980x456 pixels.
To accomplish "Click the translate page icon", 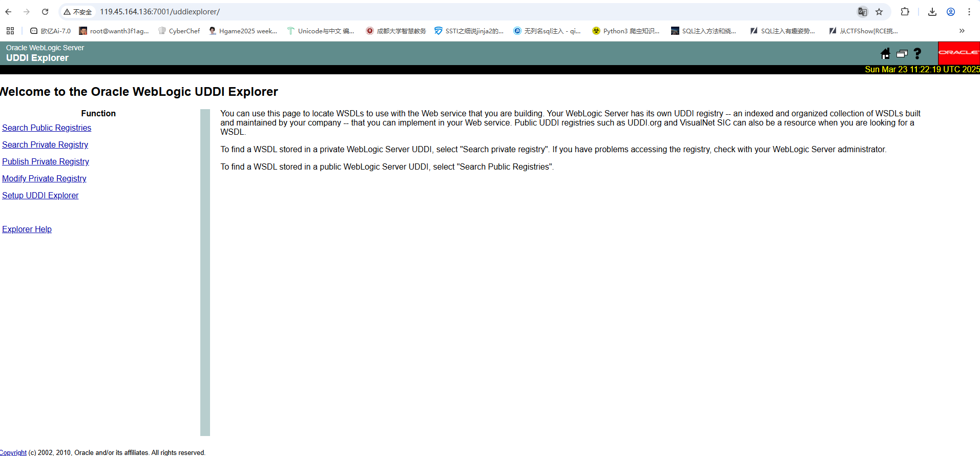I will tap(863, 12).
